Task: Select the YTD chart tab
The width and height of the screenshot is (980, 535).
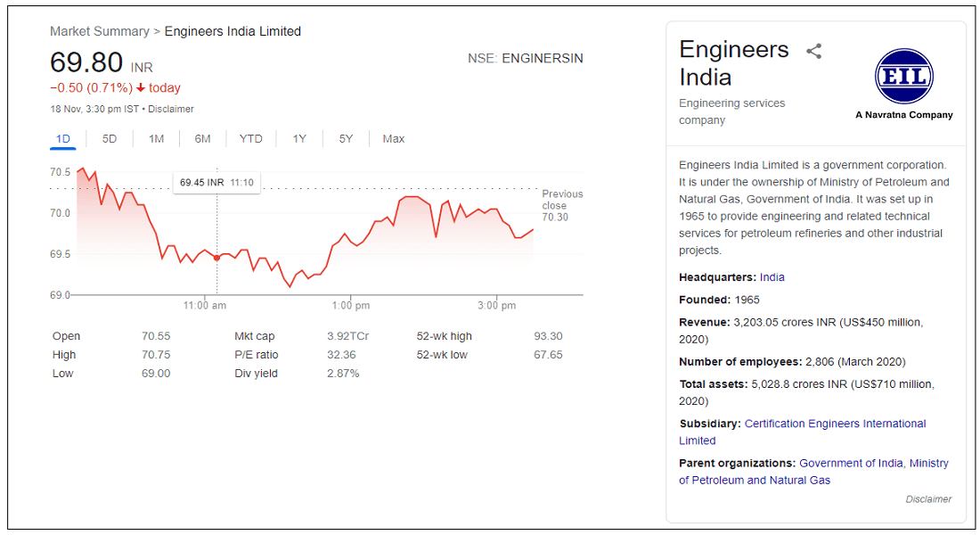Action: click(250, 138)
